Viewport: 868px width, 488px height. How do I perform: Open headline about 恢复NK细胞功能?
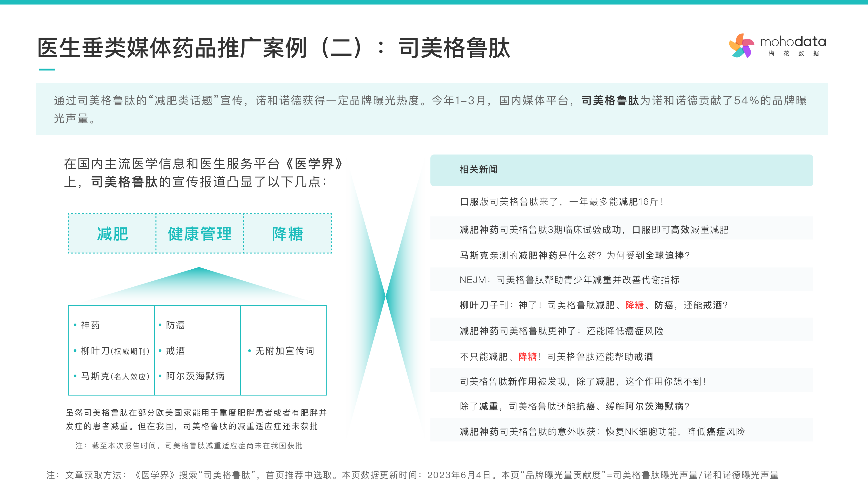pyautogui.click(x=602, y=432)
